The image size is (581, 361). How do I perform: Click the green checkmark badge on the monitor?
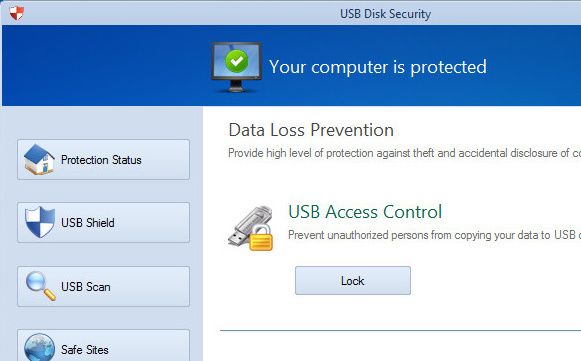(237, 61)
